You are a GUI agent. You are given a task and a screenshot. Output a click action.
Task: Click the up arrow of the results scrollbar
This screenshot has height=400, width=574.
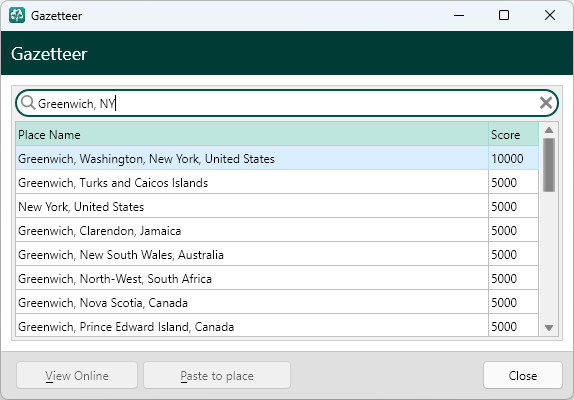tap(549, 130)
